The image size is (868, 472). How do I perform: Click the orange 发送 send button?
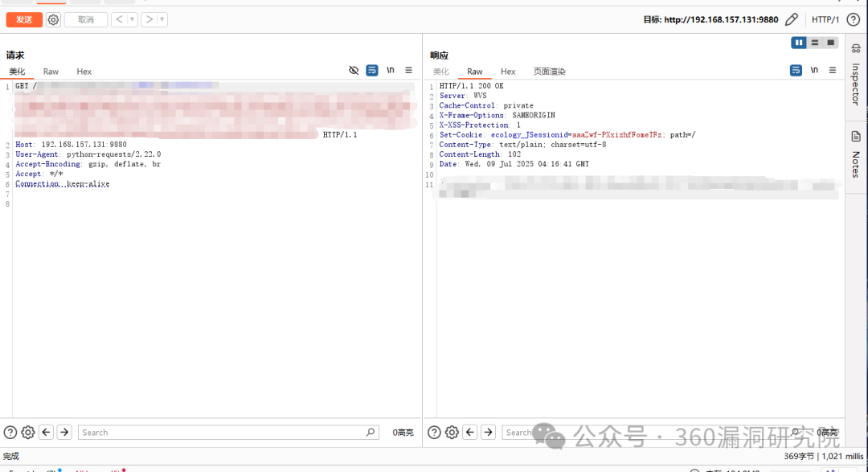tap(24, 19)
